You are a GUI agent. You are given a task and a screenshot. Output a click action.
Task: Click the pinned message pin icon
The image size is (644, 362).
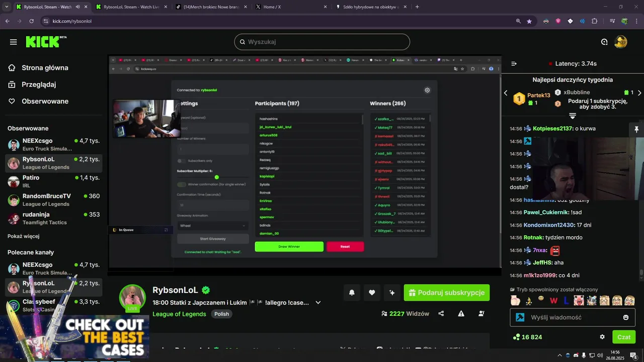pos(636,129)
